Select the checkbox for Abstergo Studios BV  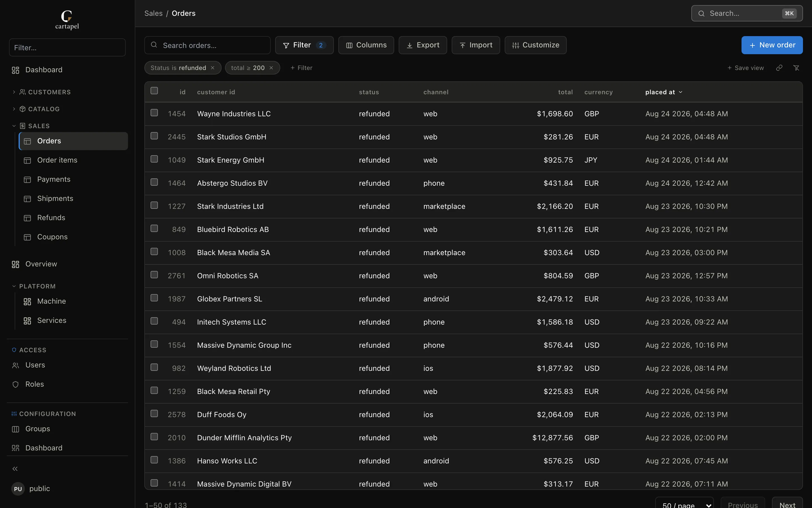pos(154,182)
